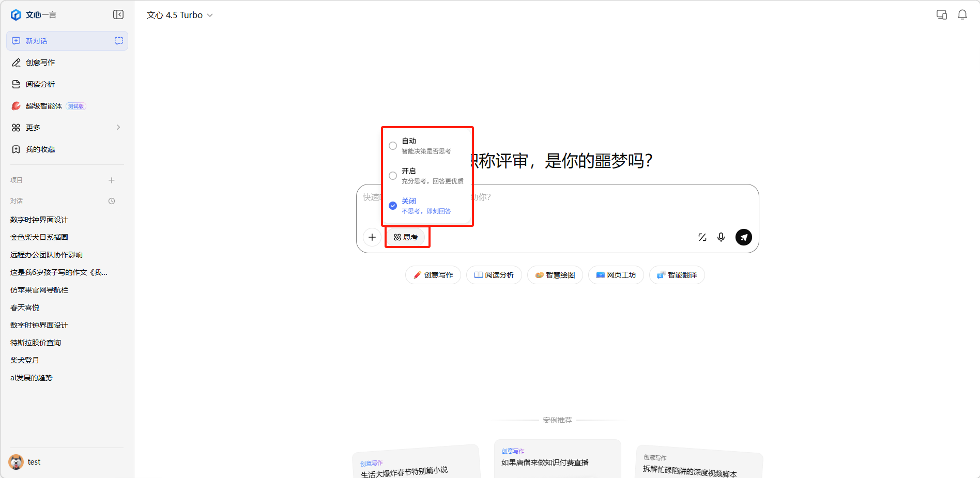The width and height of the screenshot is (980, 478).
Task: Select the 开启 thinking mode option
Action: pyautogui.click(x=393, y=176)
